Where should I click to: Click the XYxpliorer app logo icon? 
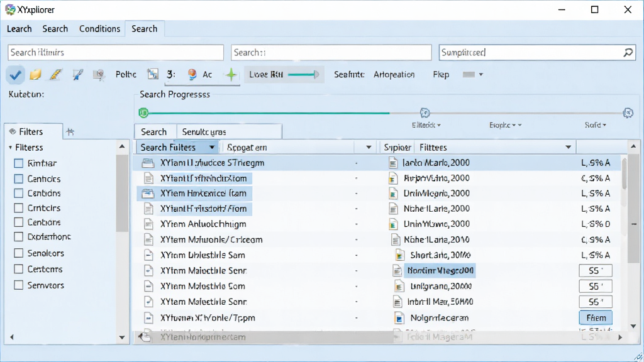click(x=10, y=9)
